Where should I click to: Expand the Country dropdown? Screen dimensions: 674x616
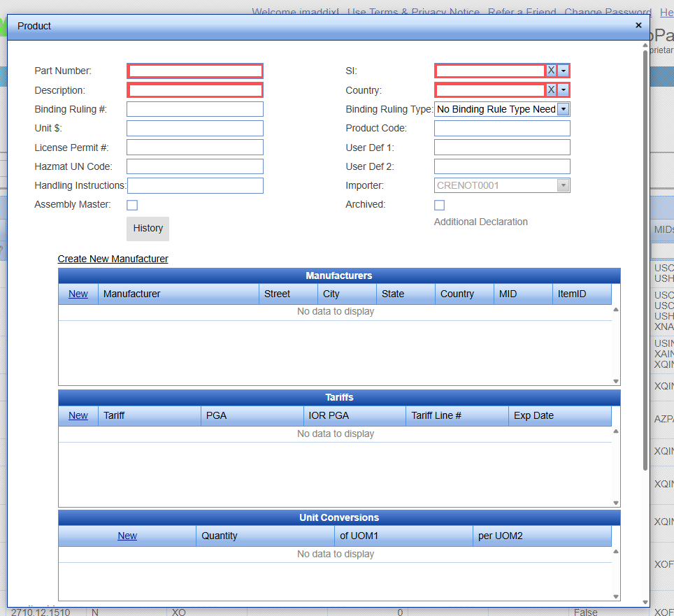point(564,89)
